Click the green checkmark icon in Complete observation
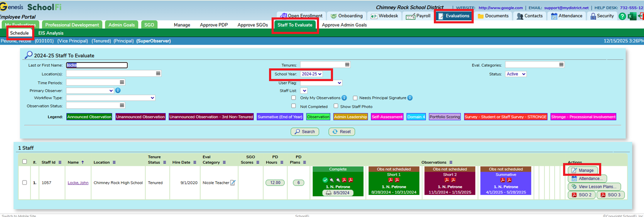This screenshot has width=644, height=217. 325,180
